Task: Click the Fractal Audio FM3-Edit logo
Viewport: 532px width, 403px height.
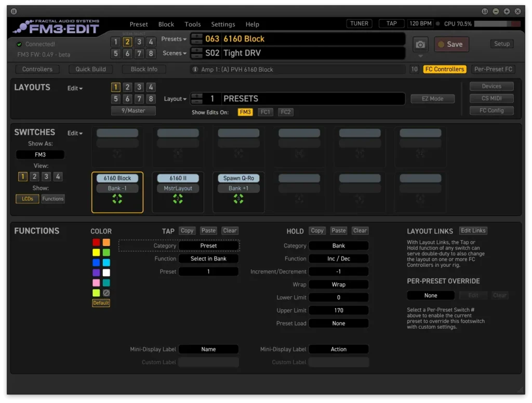Action: coord(56,26)
